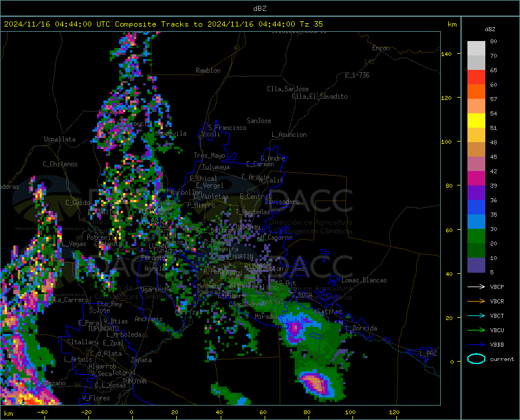Image resolution: width=520 pixels, height=420 pixels.
Task: Click the 'Gltallary' map label
Action: point(83,342)
